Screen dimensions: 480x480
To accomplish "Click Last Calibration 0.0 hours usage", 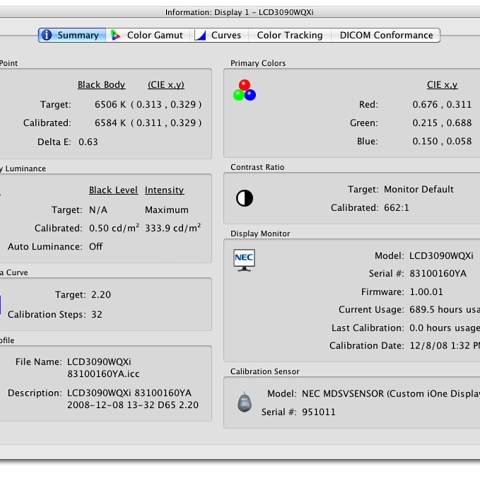I will pos(444,328).
